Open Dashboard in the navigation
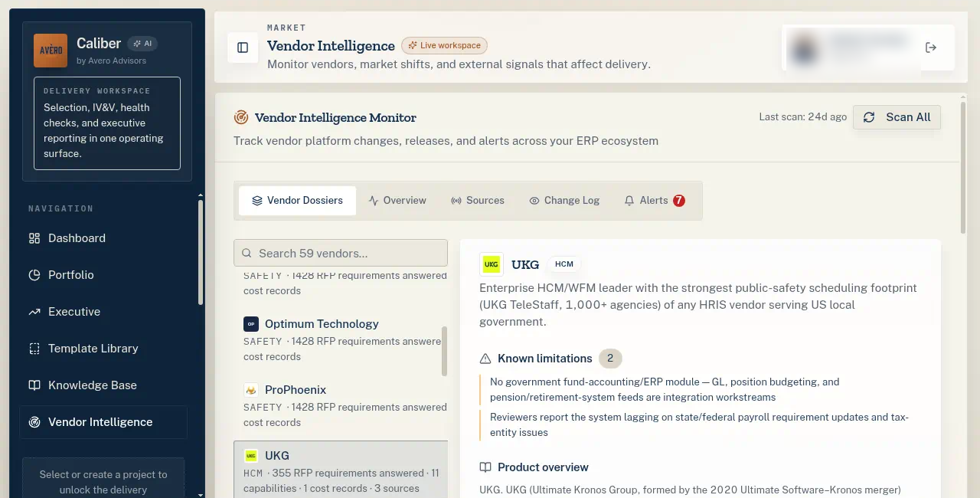Viewport: 980px width, 498px height. (103, 238)
